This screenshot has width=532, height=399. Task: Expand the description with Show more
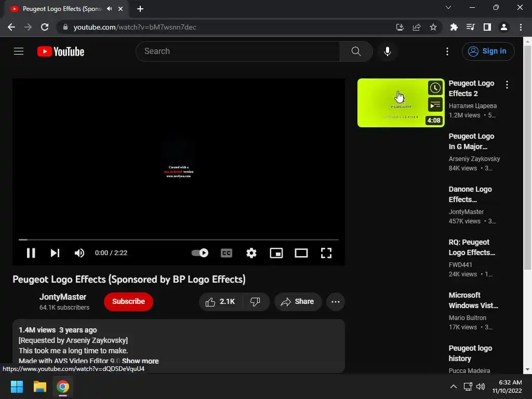coord(140,361)
